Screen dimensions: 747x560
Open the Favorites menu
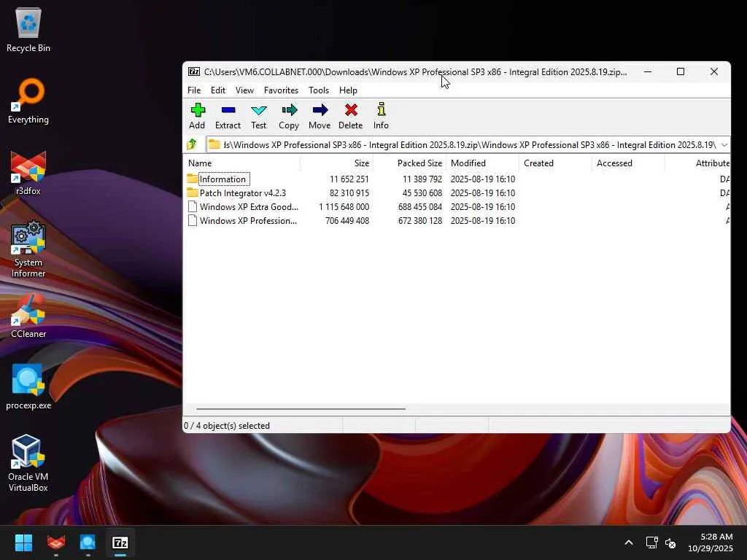click(x=281, y=90)
